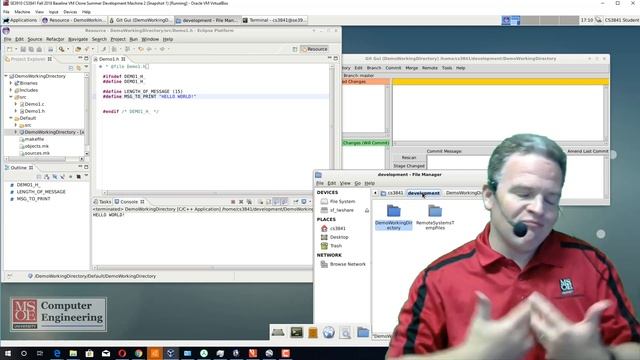Click the Print icon in Eclipse toolbar

coord(50,49)
